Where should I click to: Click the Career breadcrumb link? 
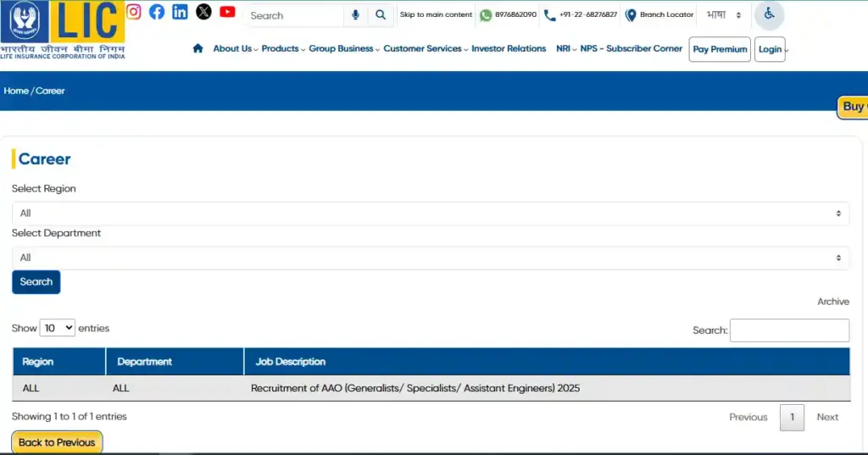[x=50, y=91]
